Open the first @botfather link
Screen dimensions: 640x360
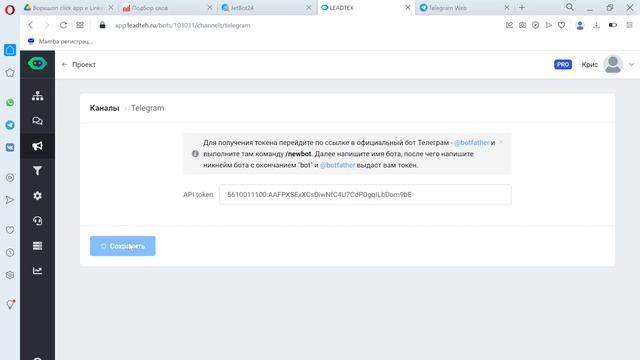tap(471, 142)
